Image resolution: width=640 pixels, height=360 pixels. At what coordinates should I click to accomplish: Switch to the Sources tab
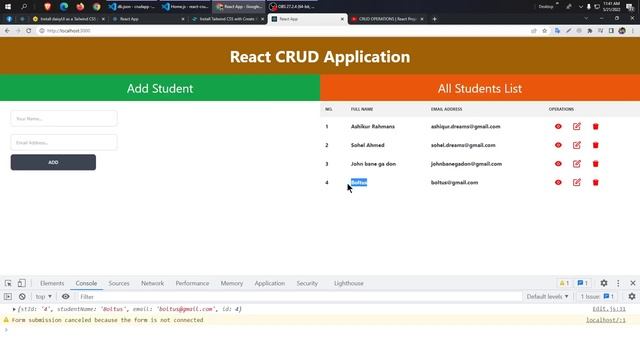pos(119,283)
